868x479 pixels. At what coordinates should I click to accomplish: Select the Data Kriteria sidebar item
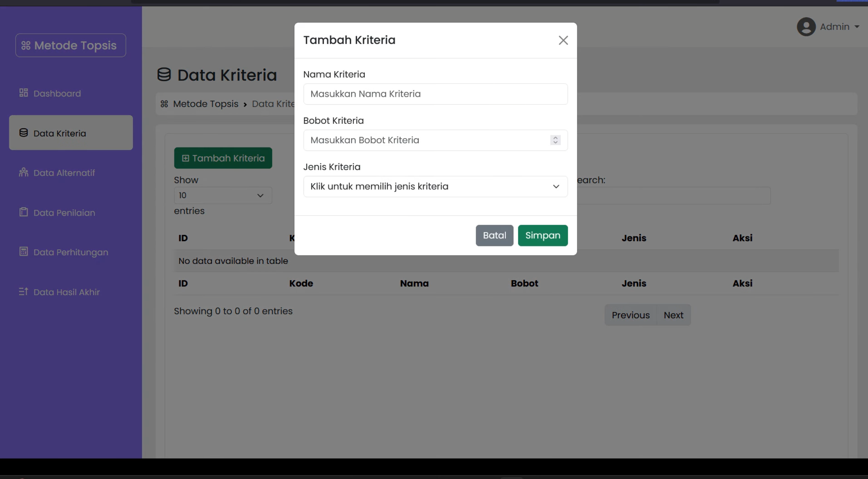click(x=71, y=132)
